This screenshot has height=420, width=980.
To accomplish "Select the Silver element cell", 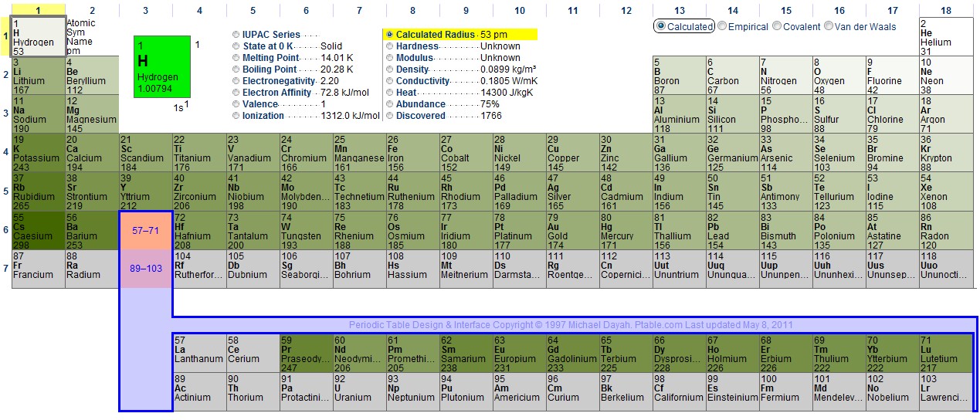I will coord(572,191).
